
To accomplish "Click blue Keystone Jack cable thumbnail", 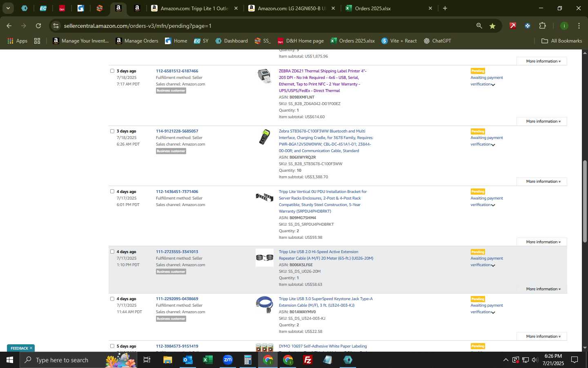I will pos(265,305).
